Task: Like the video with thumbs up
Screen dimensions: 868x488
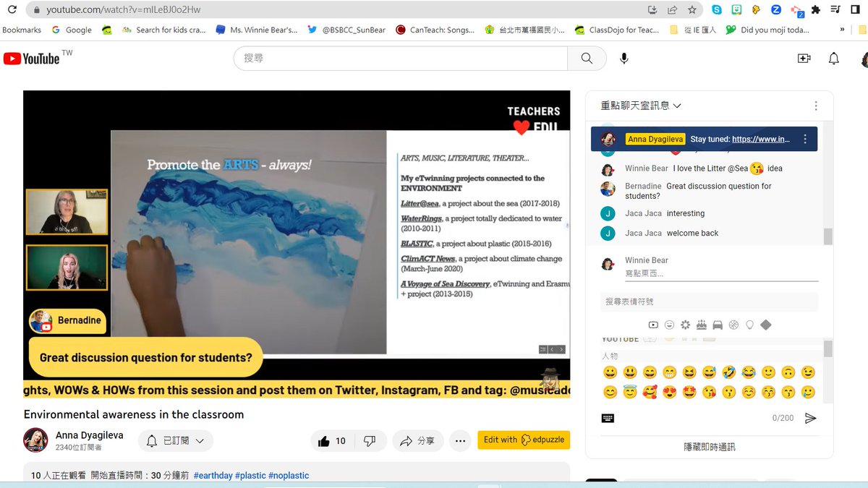Action: (332, 440)
